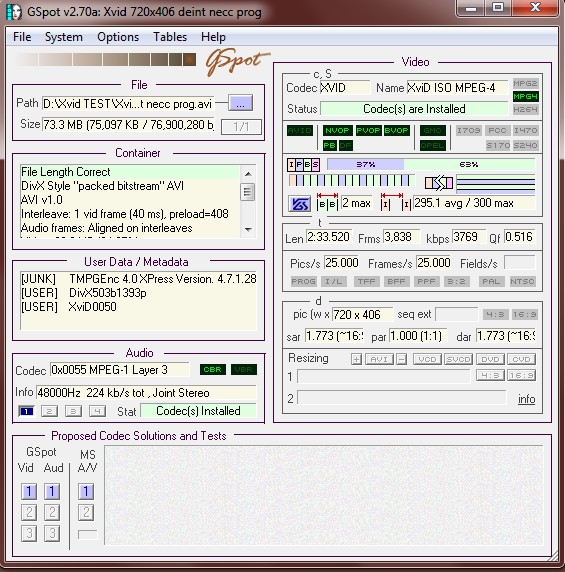Select audio stream 3 button
Screen dimensions: 565x572
[x=73, y=411]
